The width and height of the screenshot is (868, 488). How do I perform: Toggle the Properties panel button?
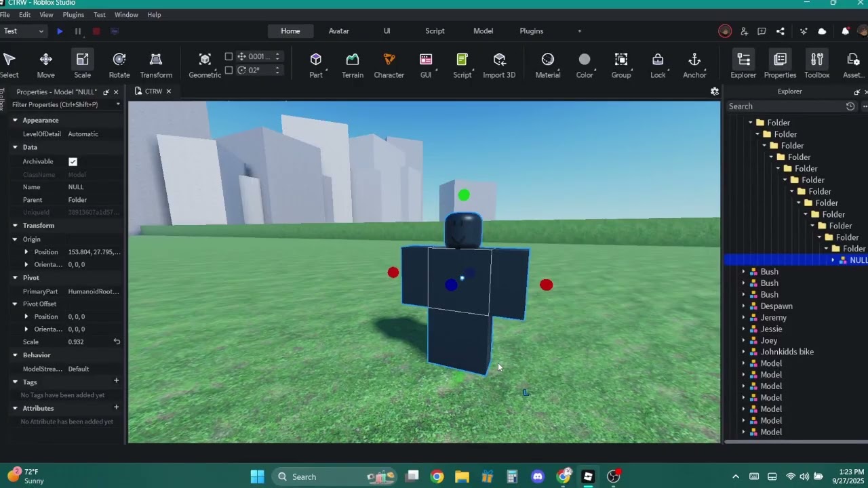point(780,66)
